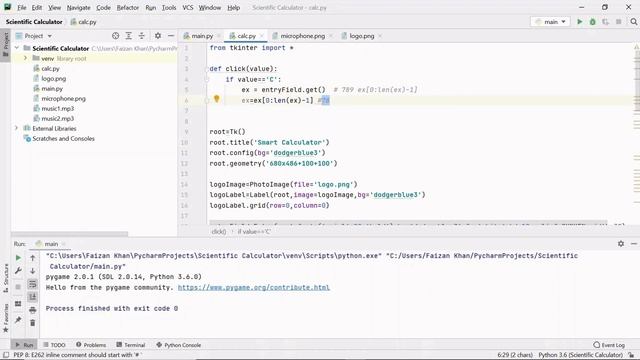Select main.py in project tree
This screenshot has height=360, width=640.
pyautogui.click(x=52, y=89)
